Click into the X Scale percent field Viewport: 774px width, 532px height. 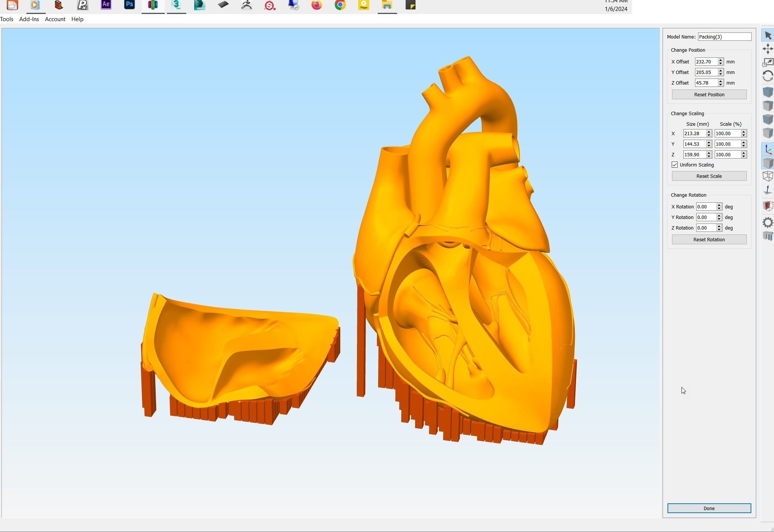click(728, 133)
